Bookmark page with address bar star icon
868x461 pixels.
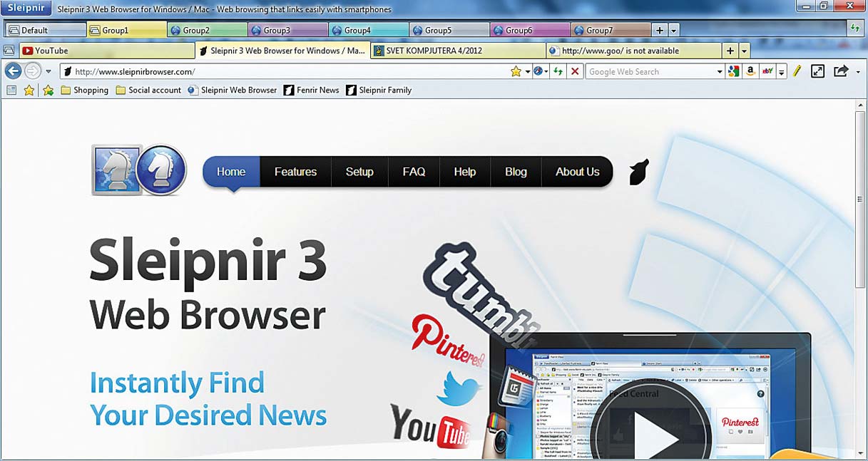516,72
